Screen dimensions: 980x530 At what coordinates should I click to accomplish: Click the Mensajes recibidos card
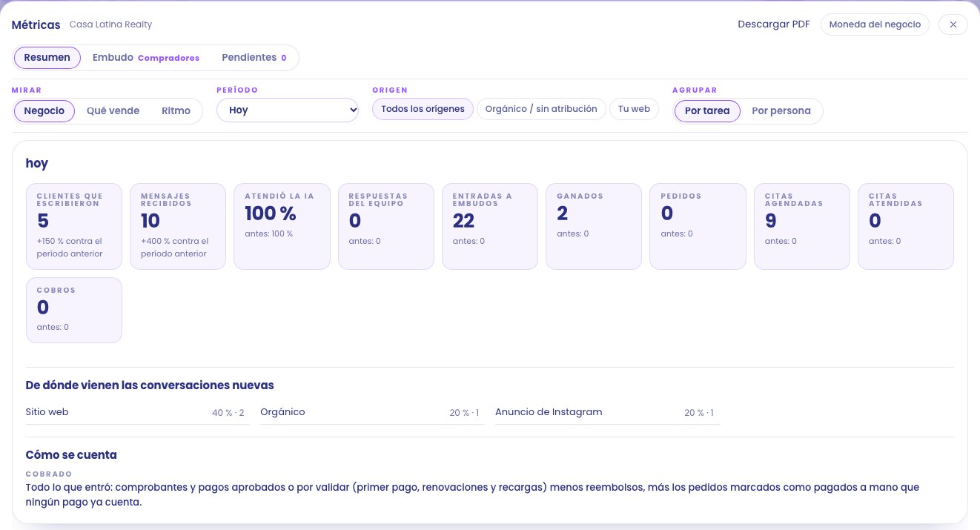(178, 227)
